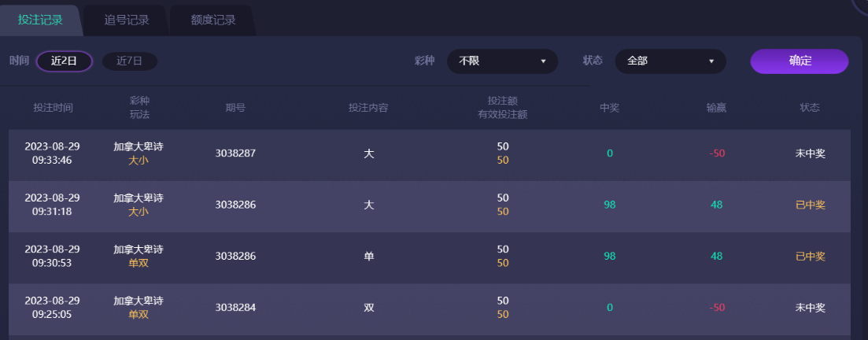Click period number 3038284
The height and width of the screenshot is (340, 868).
pos(236,307)
